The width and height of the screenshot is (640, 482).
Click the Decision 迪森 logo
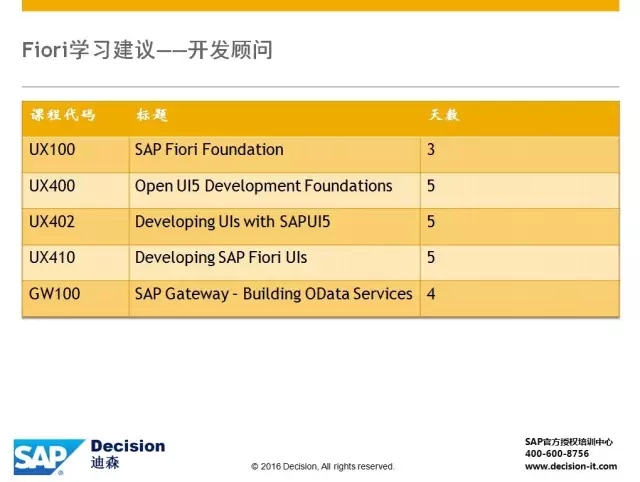coord(127,454)
